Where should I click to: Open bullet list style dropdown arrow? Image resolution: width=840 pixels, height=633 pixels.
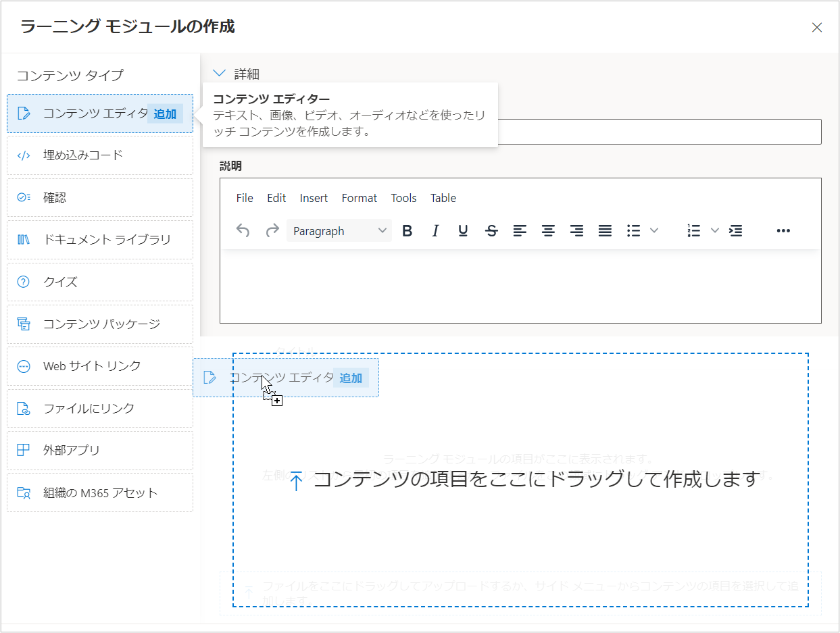pos(654,231)
